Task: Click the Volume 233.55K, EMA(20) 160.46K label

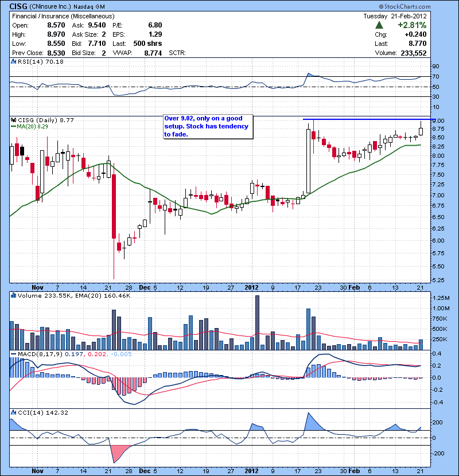Action: point(74,295)
